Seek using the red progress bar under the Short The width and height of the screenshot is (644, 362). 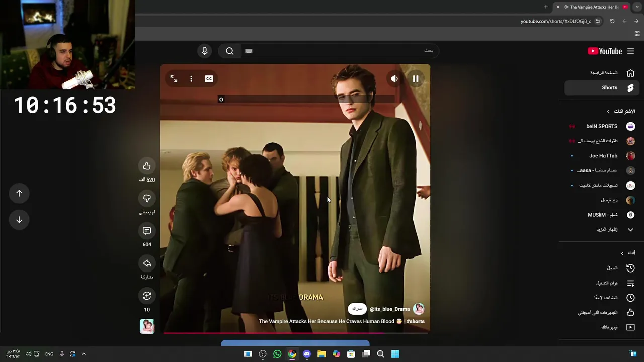[295, 332]
